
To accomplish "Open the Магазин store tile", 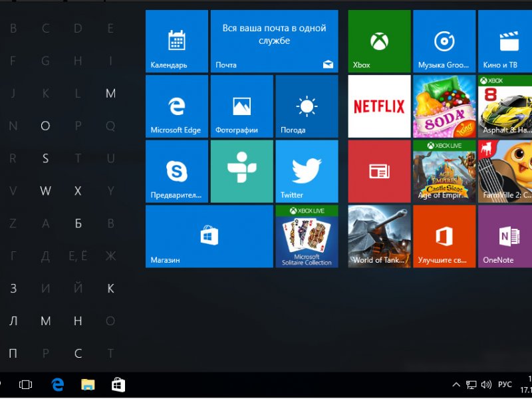I will click(x=209, y=237).
